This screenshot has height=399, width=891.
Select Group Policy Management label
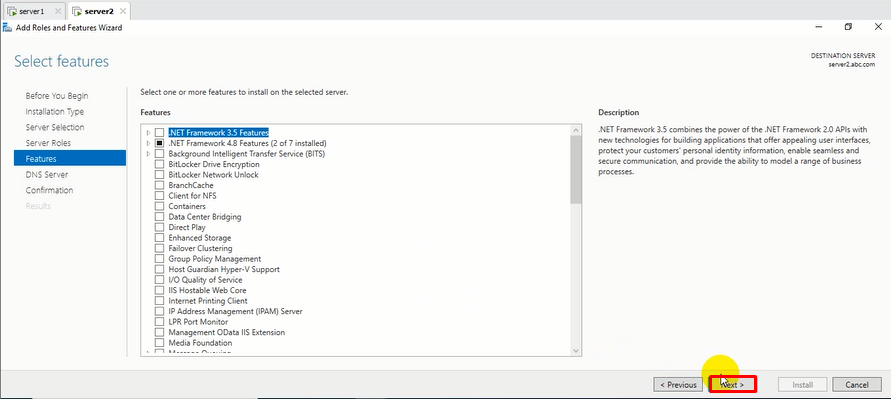(x=215, y=259)
